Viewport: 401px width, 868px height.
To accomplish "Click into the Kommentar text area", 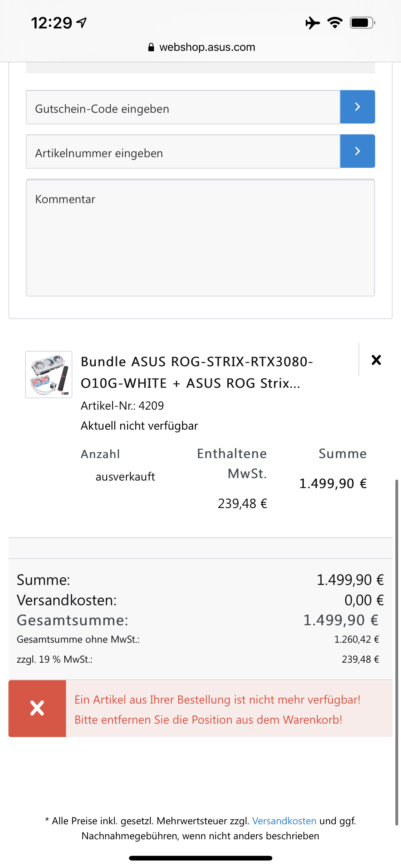I will click(x=200, y=237).
